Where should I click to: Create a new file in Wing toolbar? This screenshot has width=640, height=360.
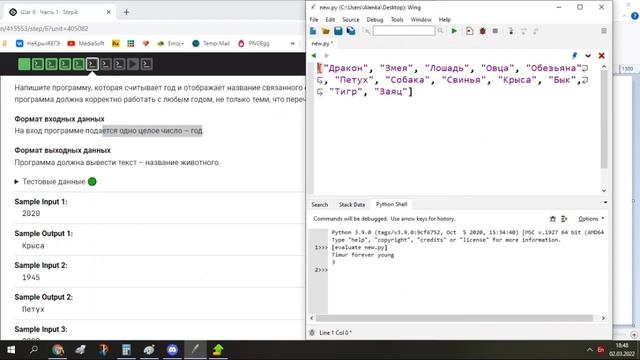point(313,31)
